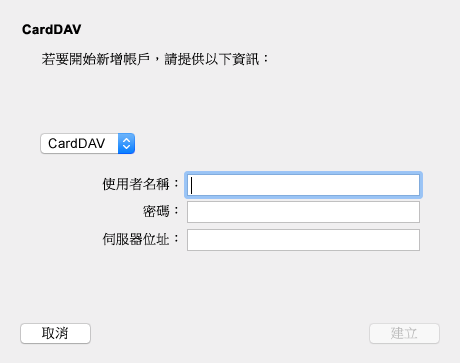This screenshot has height=363, width=460.
Task: Dismiss the dialog by choosing 取消
Action: tap(55, 333)
